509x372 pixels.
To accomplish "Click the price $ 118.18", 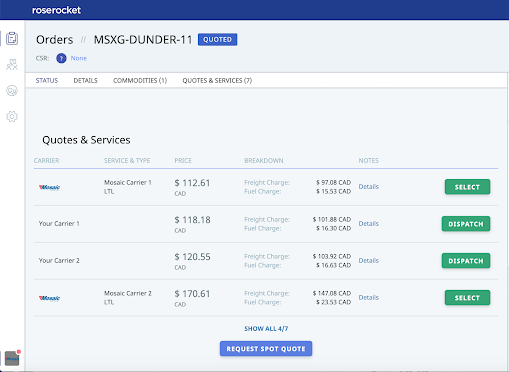I will coord(192,220).
